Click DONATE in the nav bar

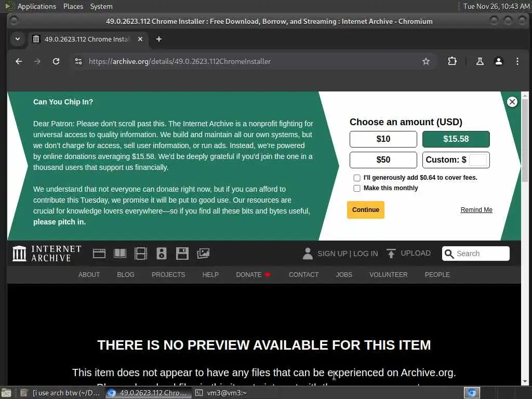point(249,275)
